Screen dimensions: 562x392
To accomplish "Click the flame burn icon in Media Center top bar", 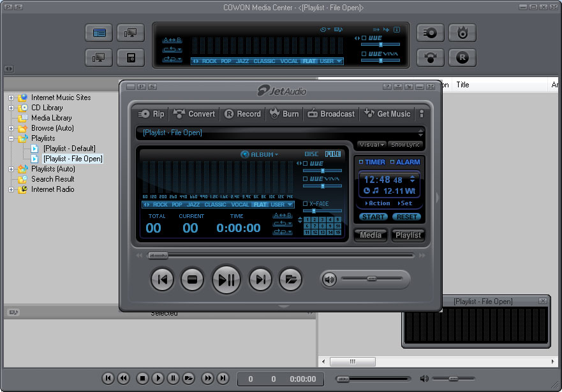I will tap(462, 33).
